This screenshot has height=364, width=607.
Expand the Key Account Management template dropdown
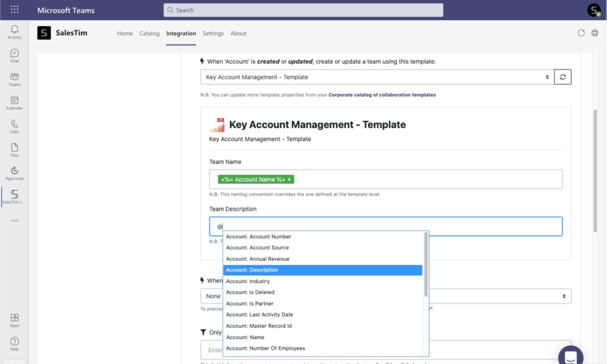[377, 77]
